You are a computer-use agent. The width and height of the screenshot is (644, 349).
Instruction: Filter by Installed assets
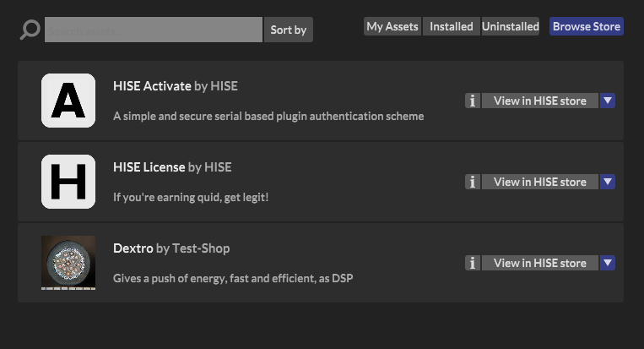452,26
